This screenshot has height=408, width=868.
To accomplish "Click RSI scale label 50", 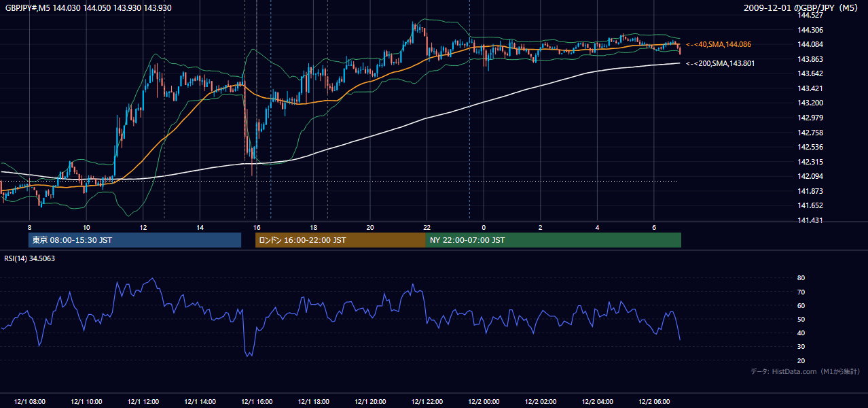I will point(801,319).
